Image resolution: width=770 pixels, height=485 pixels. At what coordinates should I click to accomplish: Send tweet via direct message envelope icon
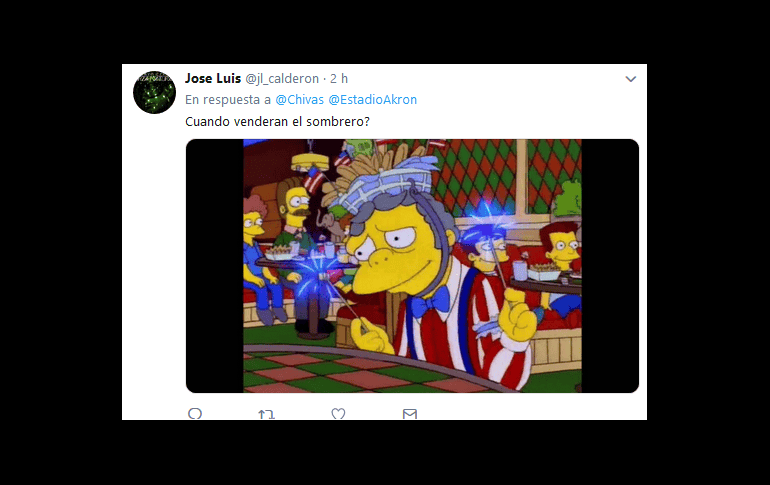(410, 414)
